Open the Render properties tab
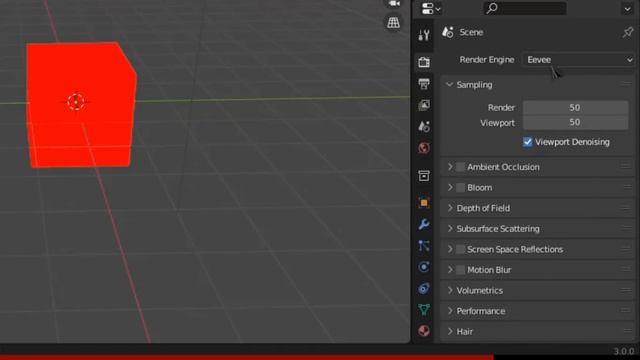640x360 pixels. click(424, 62)
